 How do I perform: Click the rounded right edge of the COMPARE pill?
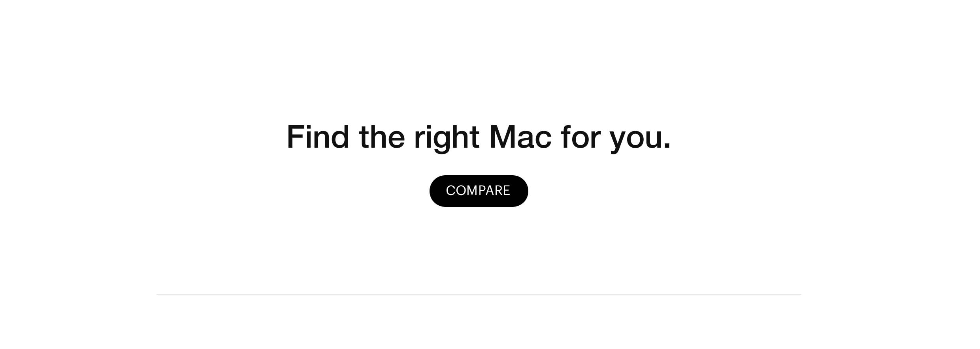pos(524,191)
